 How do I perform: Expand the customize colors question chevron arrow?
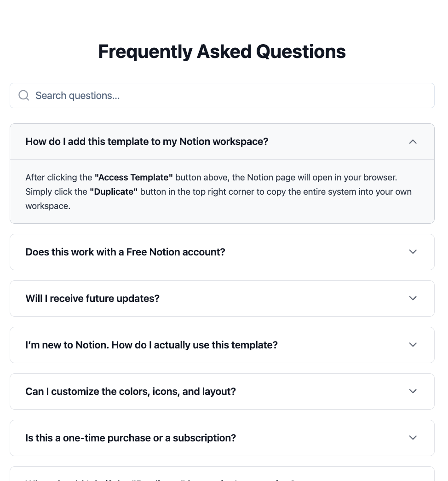coord(413,391)
